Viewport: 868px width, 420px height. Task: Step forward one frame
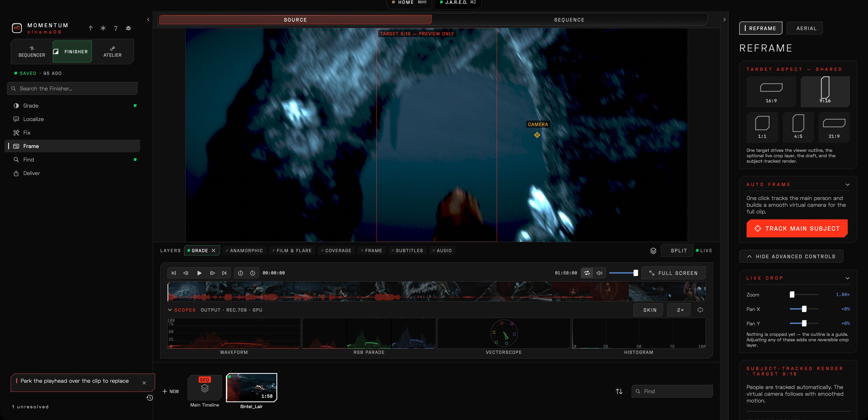tap(212, 273)
